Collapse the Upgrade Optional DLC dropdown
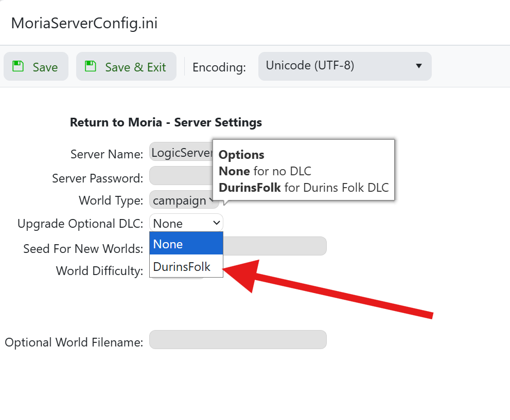 point(186,223)
